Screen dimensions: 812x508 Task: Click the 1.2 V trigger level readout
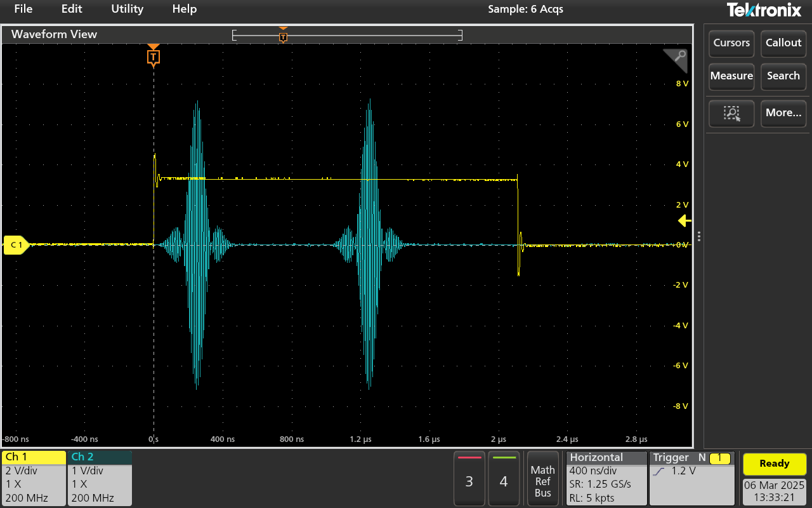click(683, 471)
